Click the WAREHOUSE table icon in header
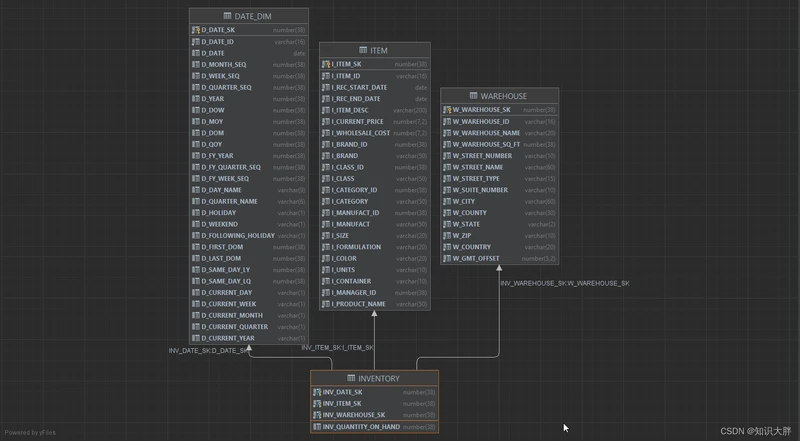800x441 pixels. 473,96
